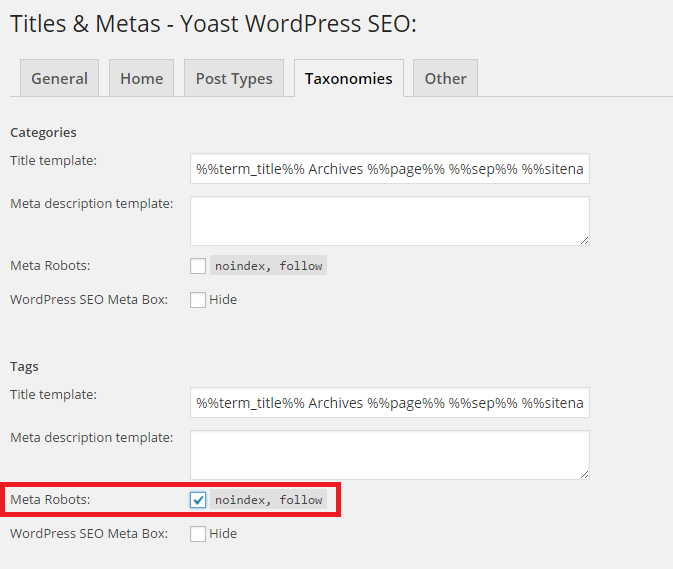
Task: Click the Categories 'WordPress SEO Meta Box:' label
Action: click(x=89, y=300)
